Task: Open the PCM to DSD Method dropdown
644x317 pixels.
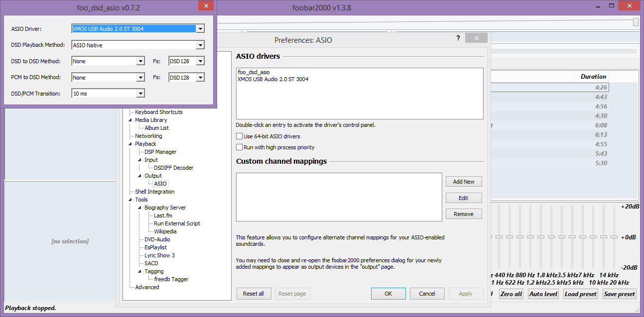Action: pyautogui.click(x=140, y=78)
